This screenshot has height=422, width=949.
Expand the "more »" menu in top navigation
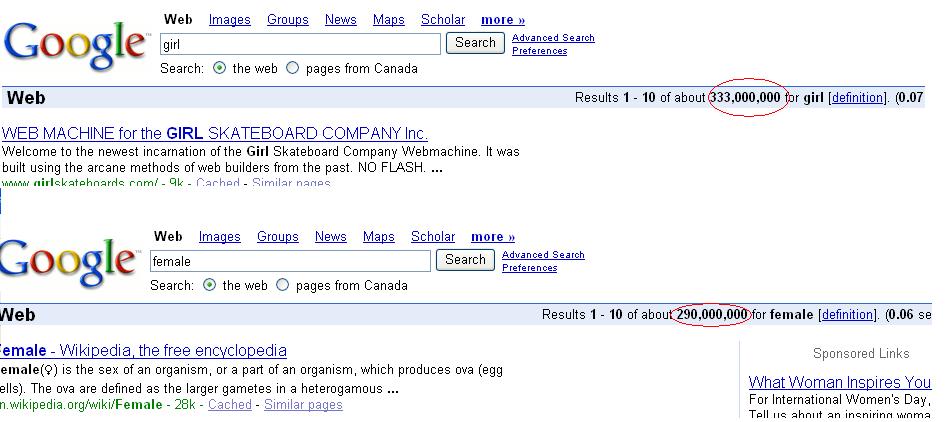click(x=503, y=20)
